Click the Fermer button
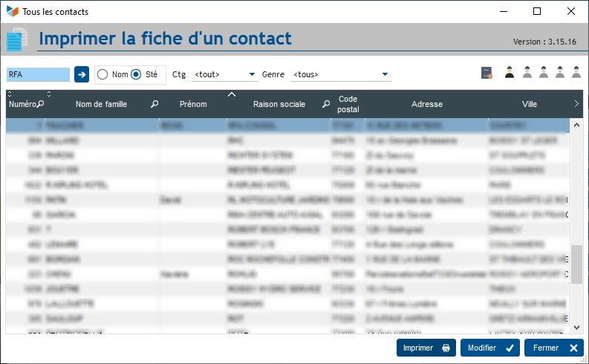The image size is (589, 364). click(x=553, y=348)
